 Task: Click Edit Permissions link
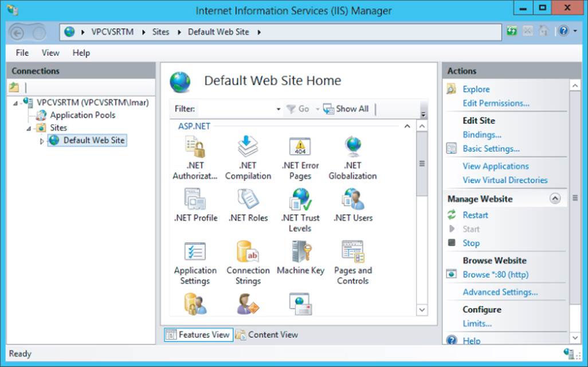click(496, 104)
